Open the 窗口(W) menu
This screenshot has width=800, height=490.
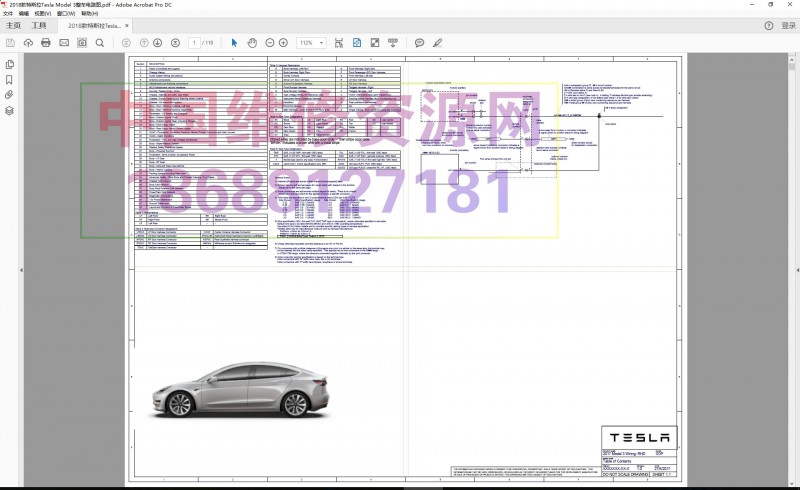point(66,13)
